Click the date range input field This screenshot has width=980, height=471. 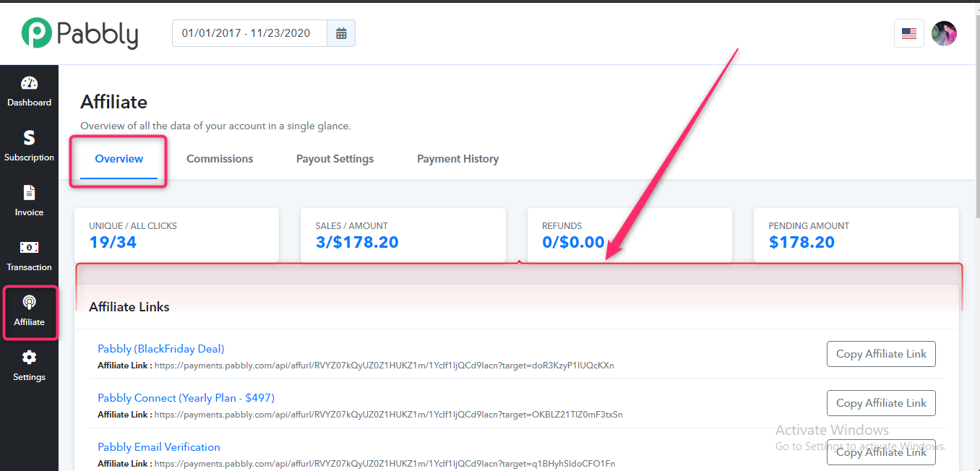pyautogui.click(x=249, y=33)
